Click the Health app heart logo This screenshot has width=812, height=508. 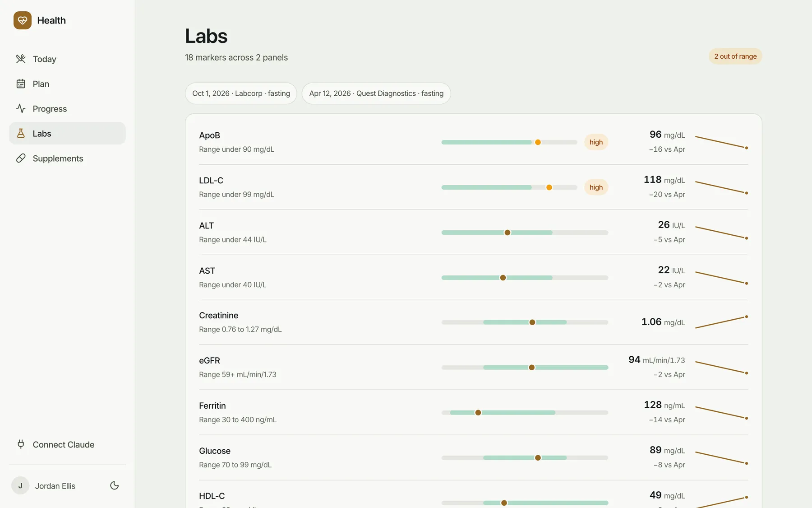pos(23,20)
